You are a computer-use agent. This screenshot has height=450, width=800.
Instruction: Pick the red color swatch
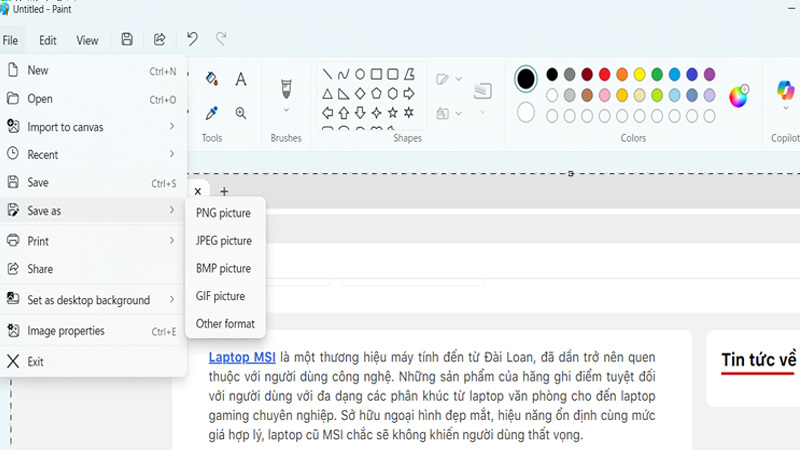click(605, 74)
